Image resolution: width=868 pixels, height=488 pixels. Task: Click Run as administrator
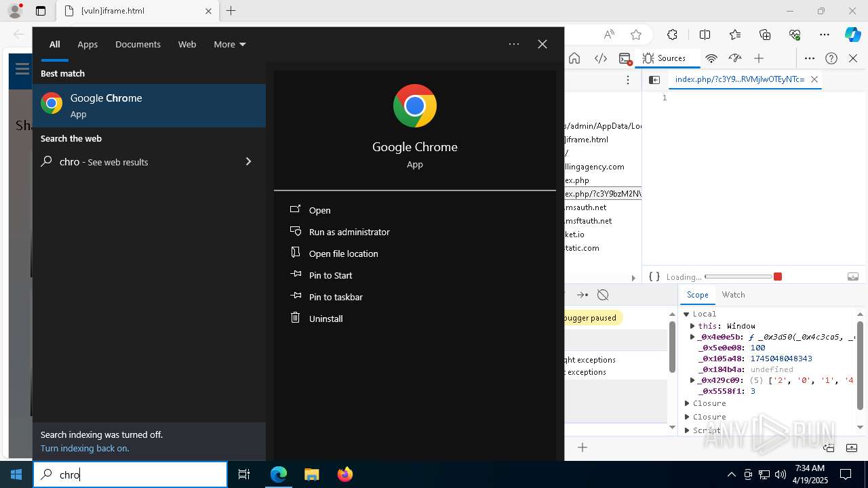[349, 232]
